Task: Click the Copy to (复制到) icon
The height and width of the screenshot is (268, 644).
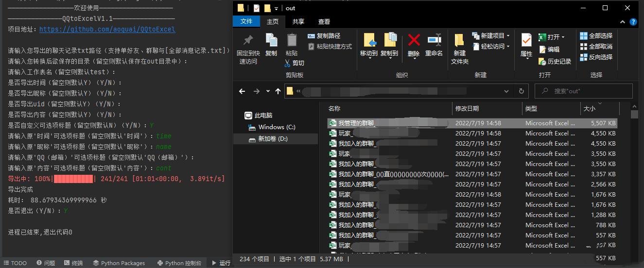Action: [390, 40]
